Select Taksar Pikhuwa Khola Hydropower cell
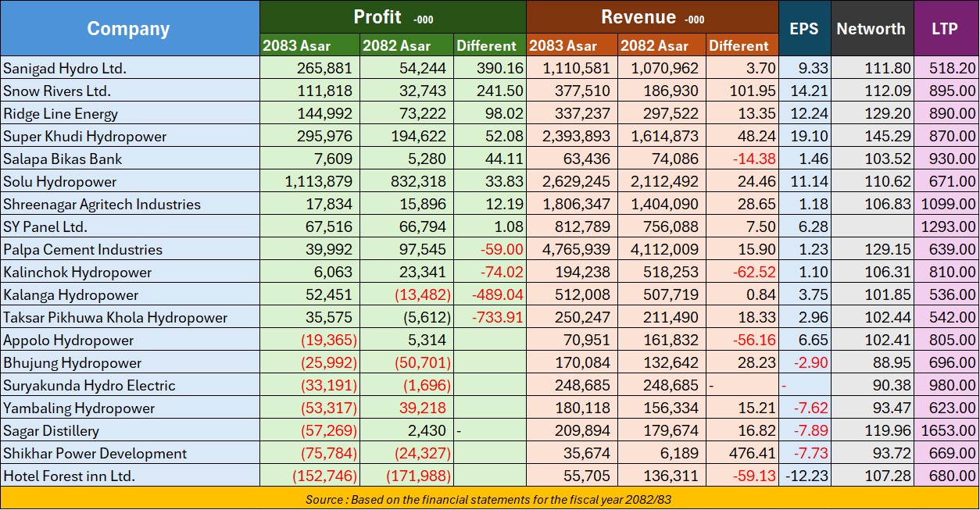The height and width of the screenshot is (510, 980). tap(130, 317)
